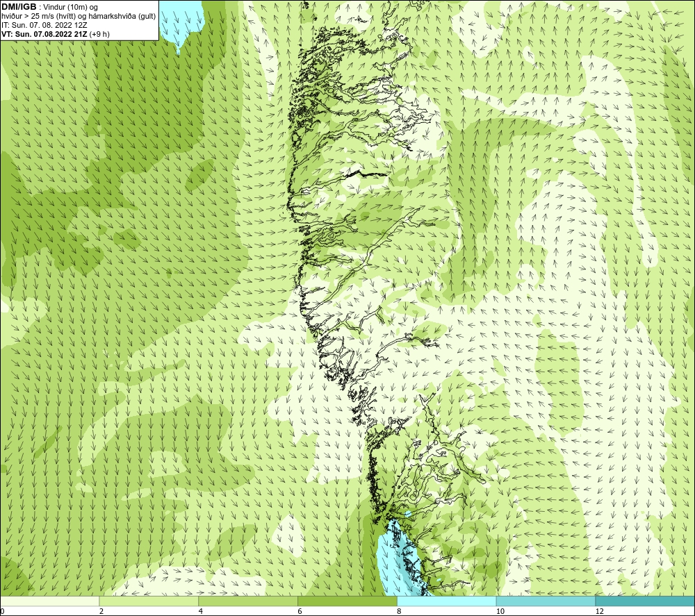Click the 8–10 m/s light cyan band
The image size is (695, 616).
446,601
